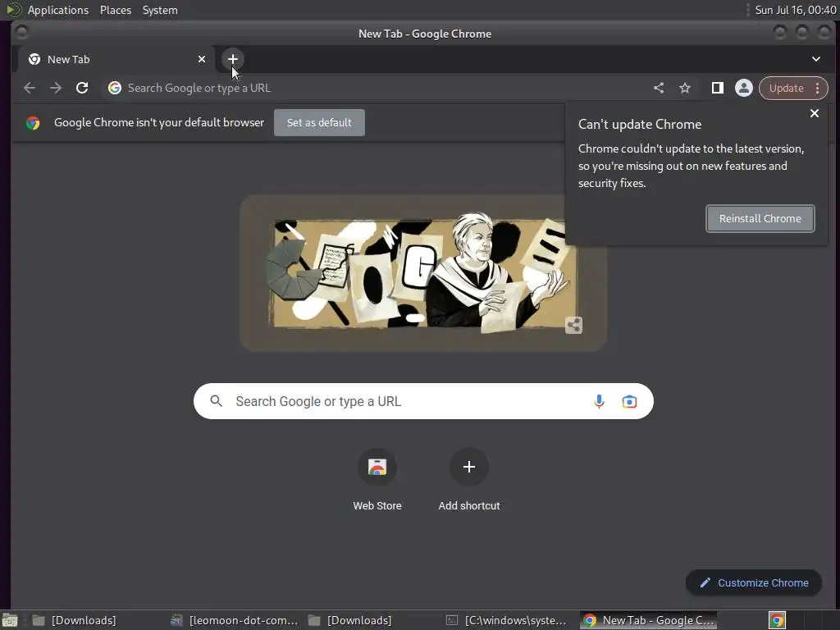Bookmark this tab with star icon
This screenshot has width=840, height=630.
(685, 88)
